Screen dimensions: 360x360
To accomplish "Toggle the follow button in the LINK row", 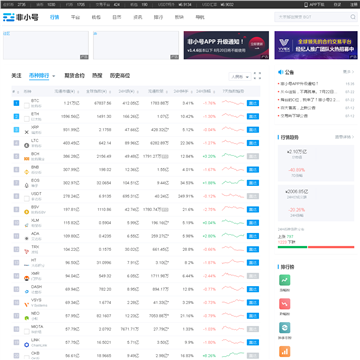I will (253, 342).
